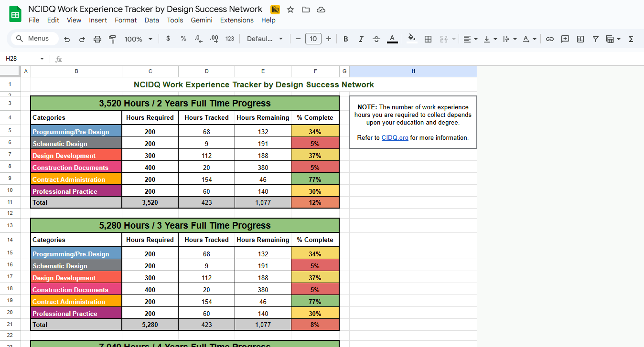This screenshot has height=347, width=644.
Task: Select the 77% cell in row 9
Action: (x=315, y=179)
